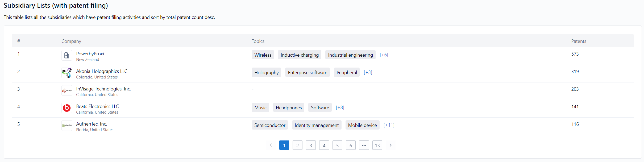Viewport: 644px width, 162px height.
Task: Click the Holography topic tag
Action: (x=266, y=73)
